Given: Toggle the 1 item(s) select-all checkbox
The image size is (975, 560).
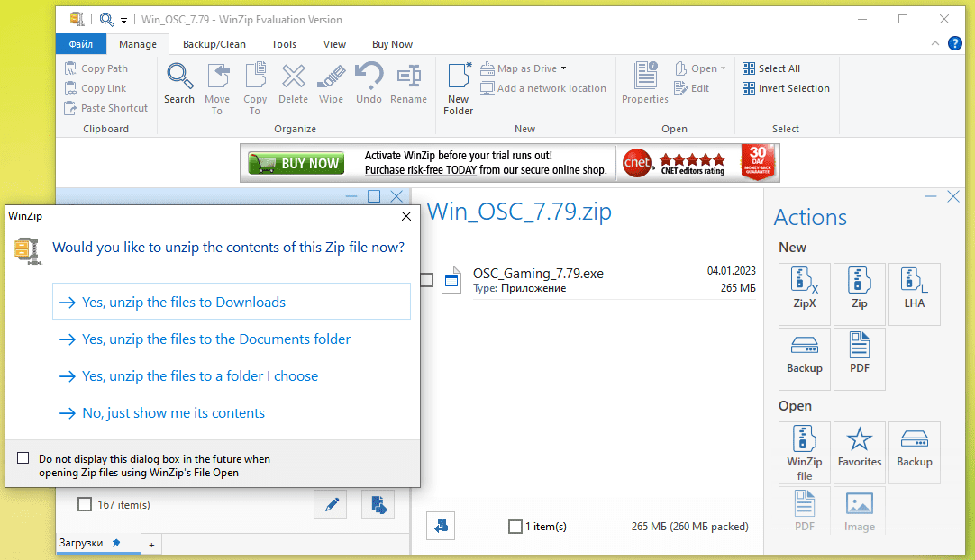Looking at the screenshot, I should click(515, 527).
